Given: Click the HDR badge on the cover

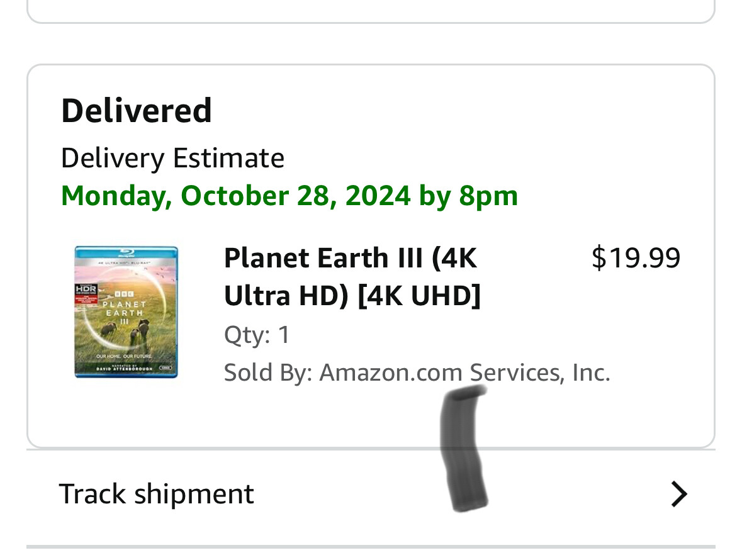Looking at the screenshot, I should [x=86, y=289].
